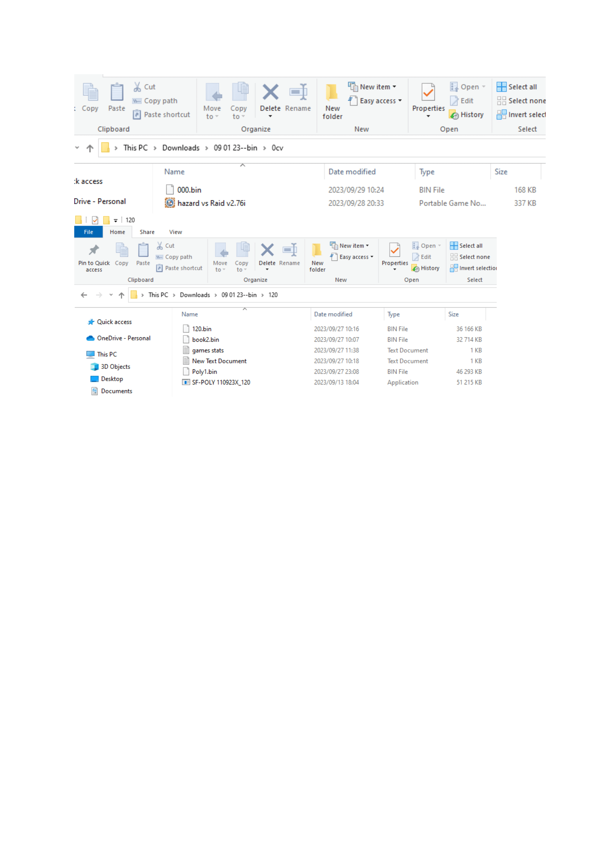Viewport: 614px width, 868px height.
Task: Click Edit in the 0cv window ribbon
Action: click(x=462, y=101)
